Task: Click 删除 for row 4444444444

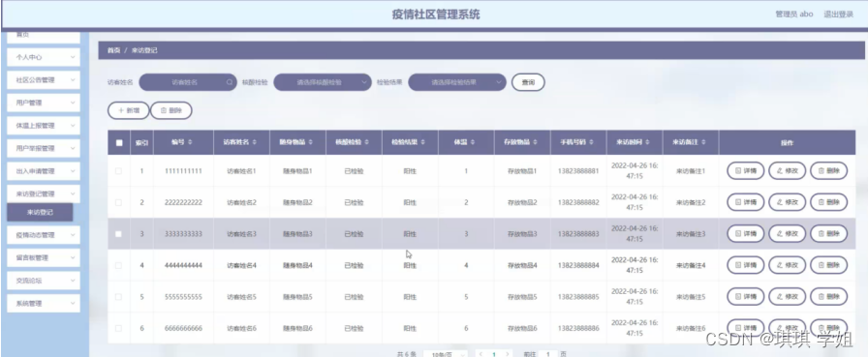Action: (828, 265)
